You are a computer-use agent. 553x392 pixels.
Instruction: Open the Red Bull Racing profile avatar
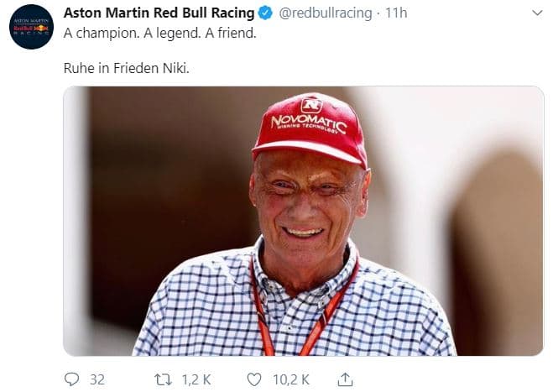(x=31, y=27)
